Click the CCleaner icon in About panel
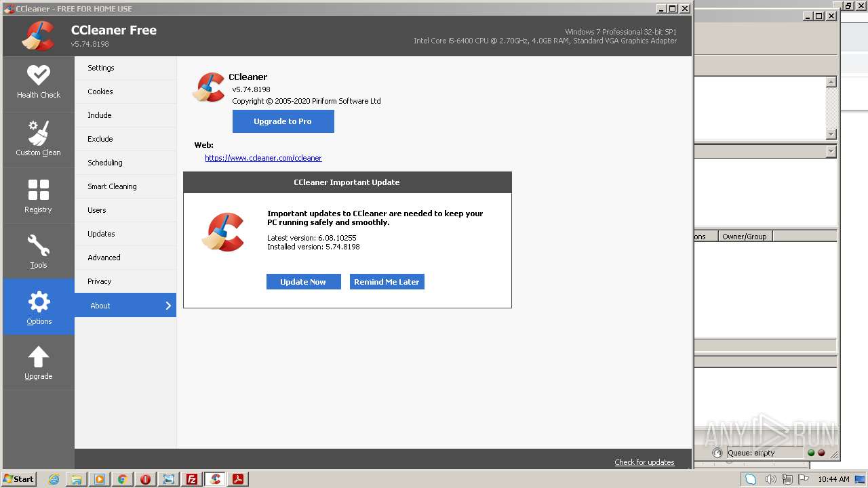Viewport: 868px width, 488px height. 209,87
